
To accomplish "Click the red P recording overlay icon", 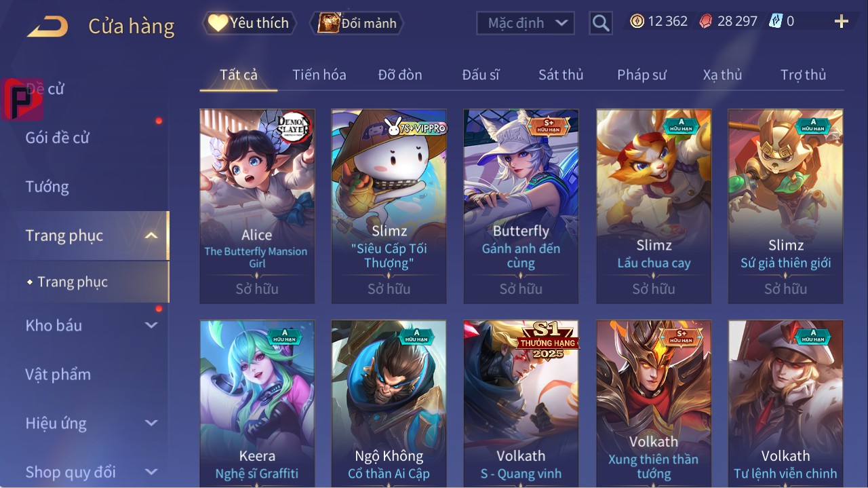I will pos(22,99).
